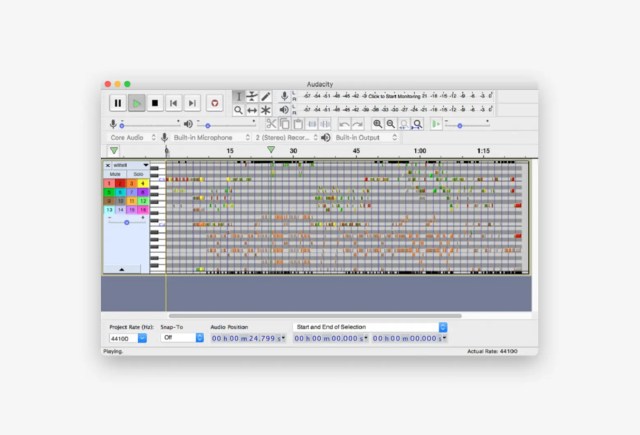Pause playback with the Pause button
Image resolution: width=640 pixels, height=435 pixels.
pyautogui.click(x=118, y=103)
